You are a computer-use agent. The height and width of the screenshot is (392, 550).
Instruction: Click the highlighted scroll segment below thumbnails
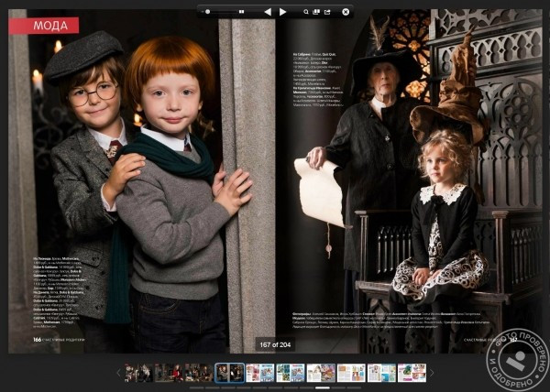point(323,387)
